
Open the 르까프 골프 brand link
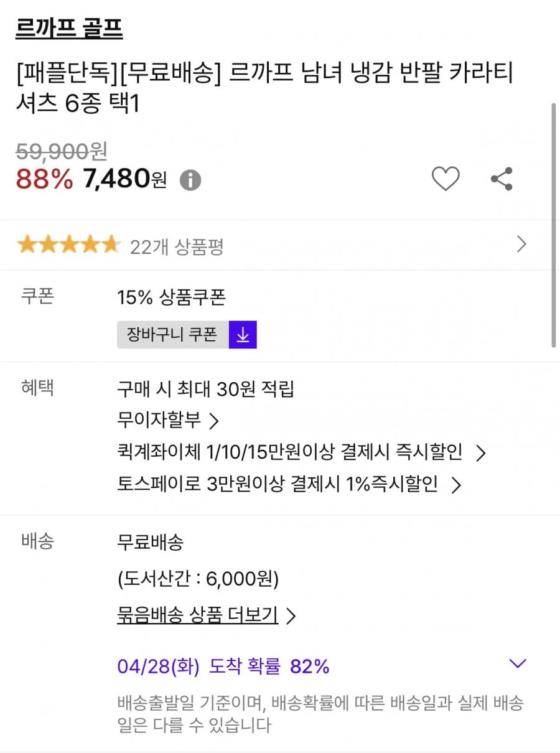coord(69,29)
